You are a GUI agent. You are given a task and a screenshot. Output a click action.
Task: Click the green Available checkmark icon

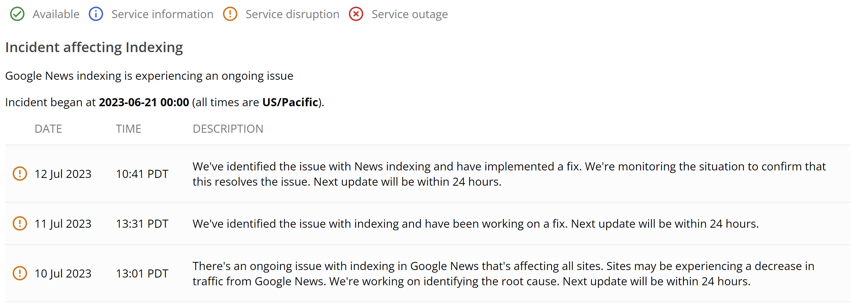point(17,14)
